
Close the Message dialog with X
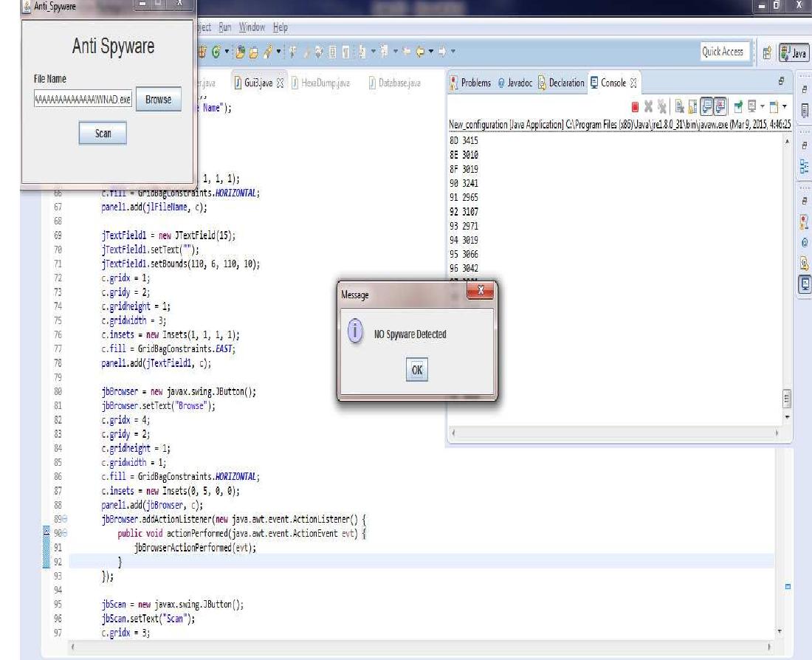tap(481, 290)
